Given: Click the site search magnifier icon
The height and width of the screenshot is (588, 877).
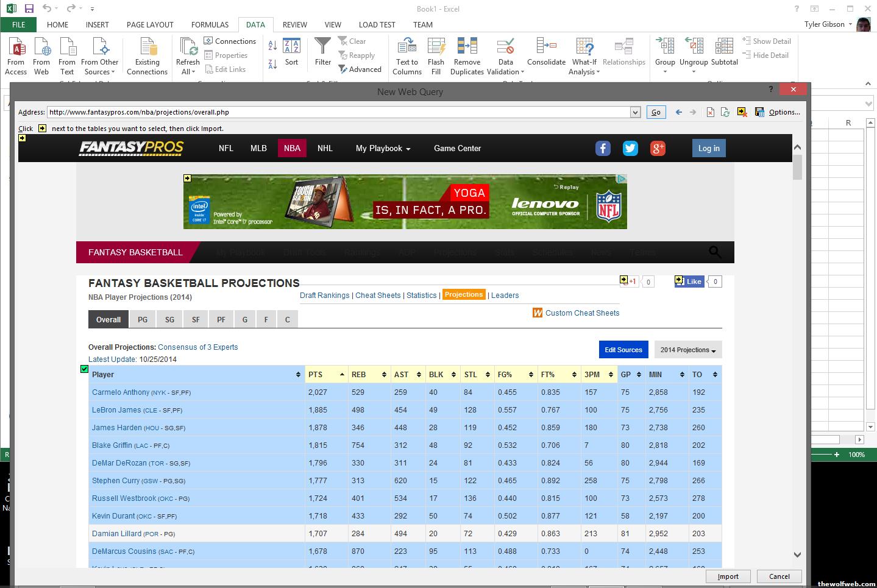Looking at the screenshot, I should (715, 252).
